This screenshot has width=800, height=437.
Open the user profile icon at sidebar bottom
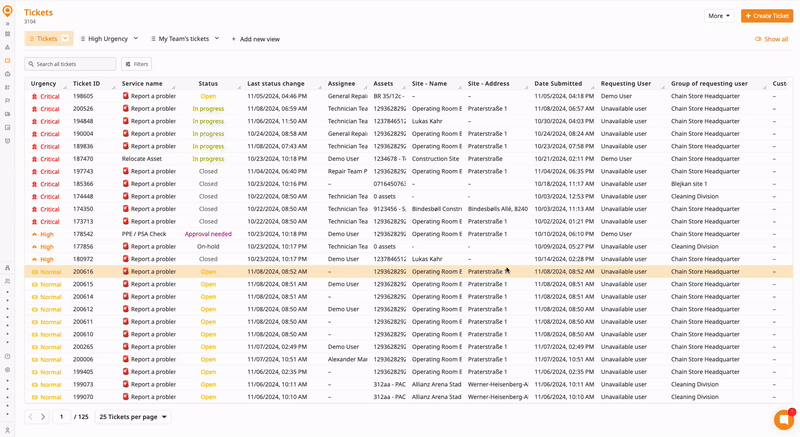7,430
